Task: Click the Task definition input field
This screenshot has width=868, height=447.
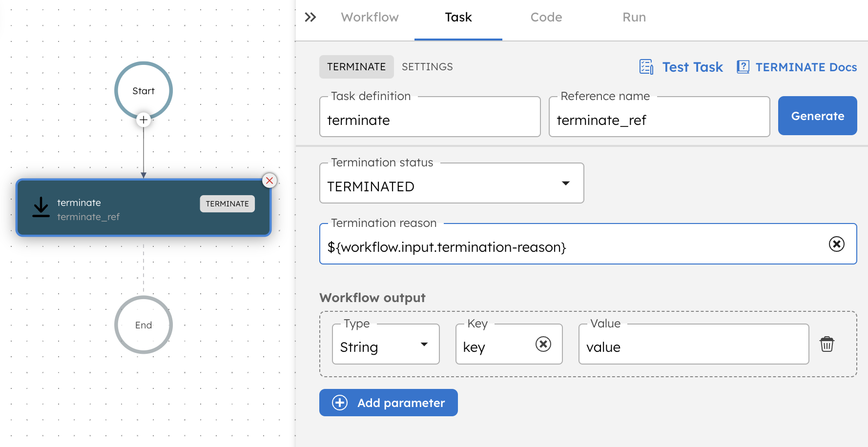Action: tap(430, 117)
